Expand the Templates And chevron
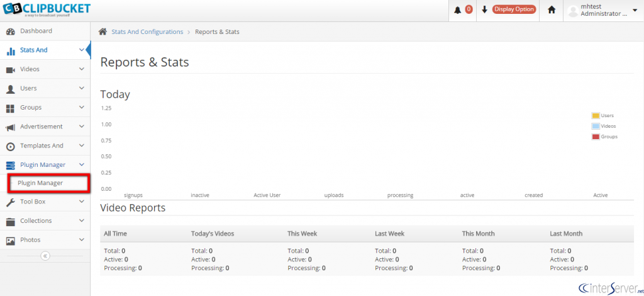This screenshot has height=296, width=644. [81, 145]
